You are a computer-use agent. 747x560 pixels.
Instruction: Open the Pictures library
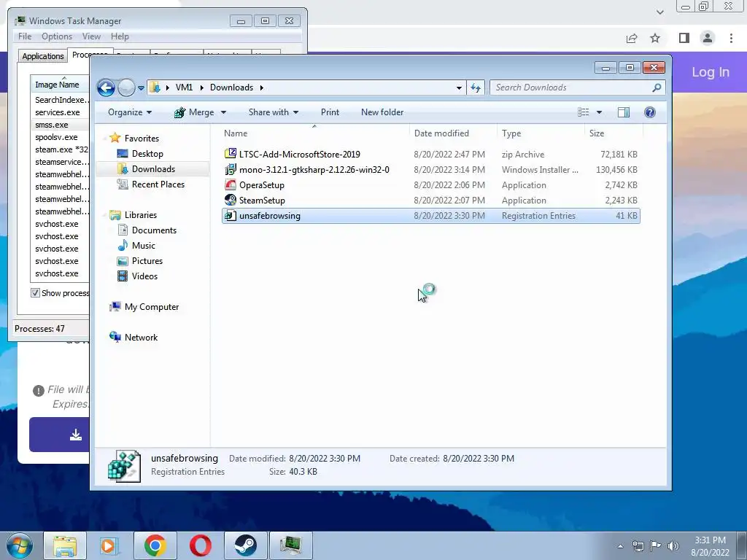147,261
